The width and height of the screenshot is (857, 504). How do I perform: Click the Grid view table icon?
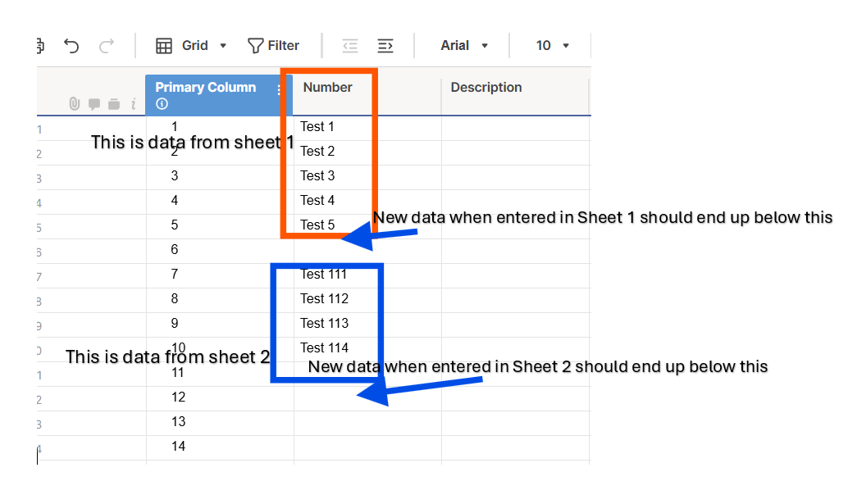164,46
